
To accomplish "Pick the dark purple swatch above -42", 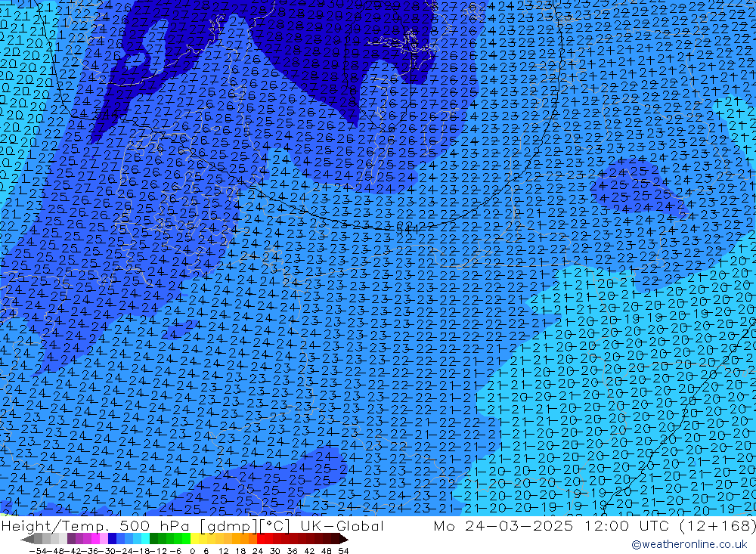I will 71,539.
